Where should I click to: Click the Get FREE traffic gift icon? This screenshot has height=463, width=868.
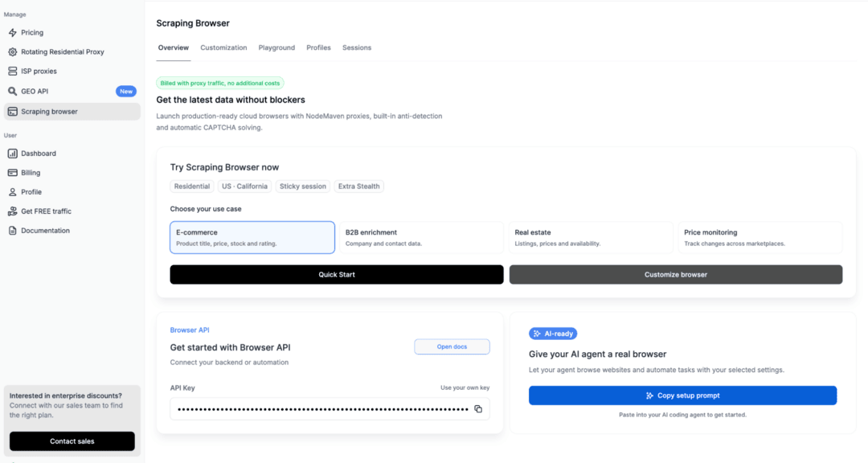[x=12, y=211]
